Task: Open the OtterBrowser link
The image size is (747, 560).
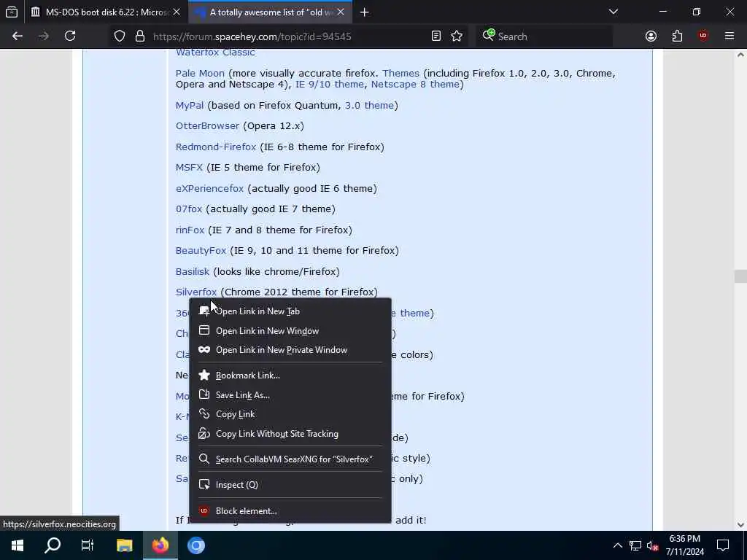Action: coord(207,125)
